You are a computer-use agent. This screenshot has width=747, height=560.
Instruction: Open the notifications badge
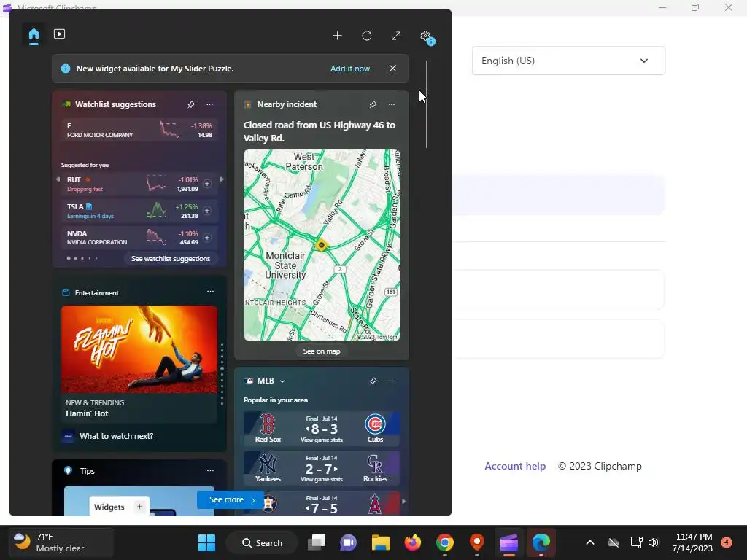(x=727, y=542)
